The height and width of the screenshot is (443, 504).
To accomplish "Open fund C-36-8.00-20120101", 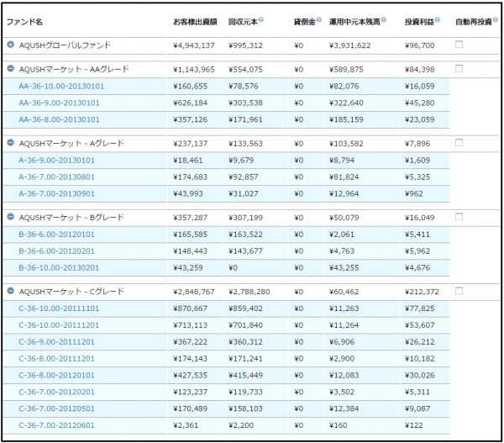I will pos(57,375).
